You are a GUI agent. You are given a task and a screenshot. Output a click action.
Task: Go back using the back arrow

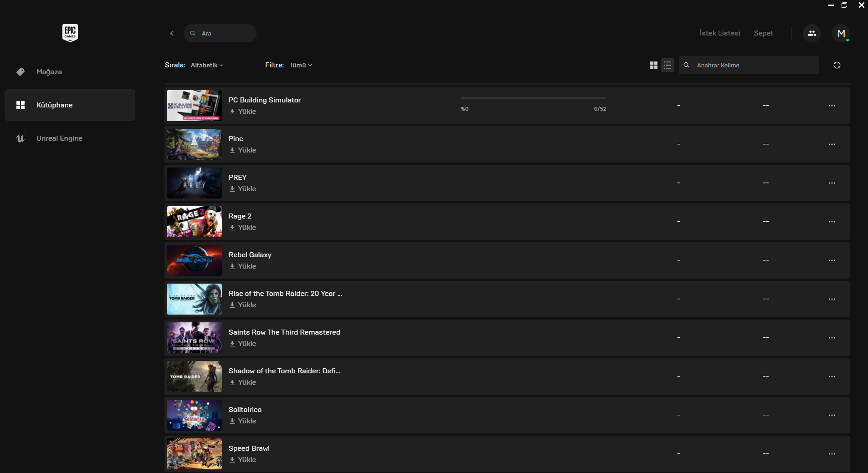pos(172,33)
